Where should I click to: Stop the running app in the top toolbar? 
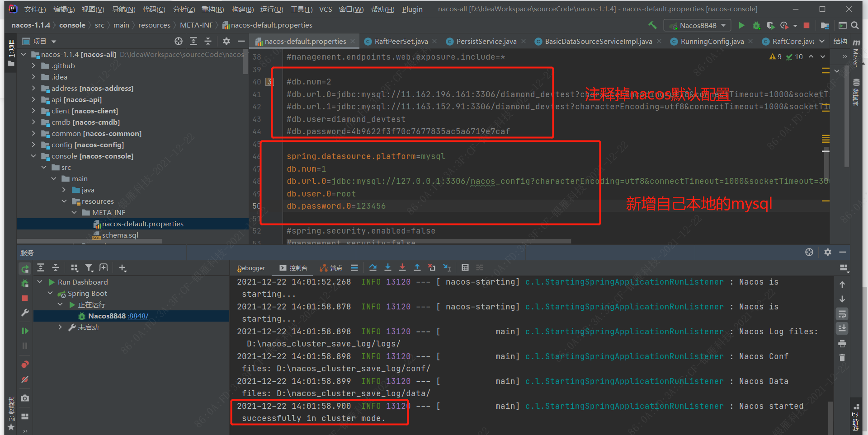[x=807, y=25]
